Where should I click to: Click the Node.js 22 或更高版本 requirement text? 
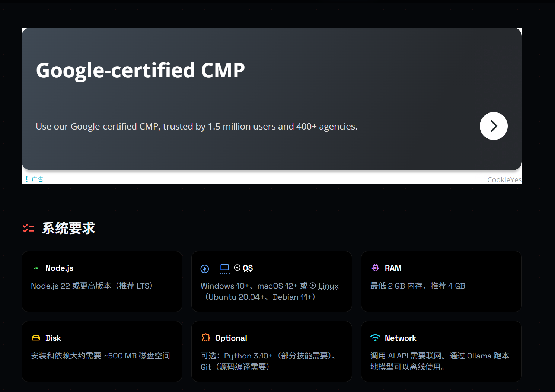point(92,286)
